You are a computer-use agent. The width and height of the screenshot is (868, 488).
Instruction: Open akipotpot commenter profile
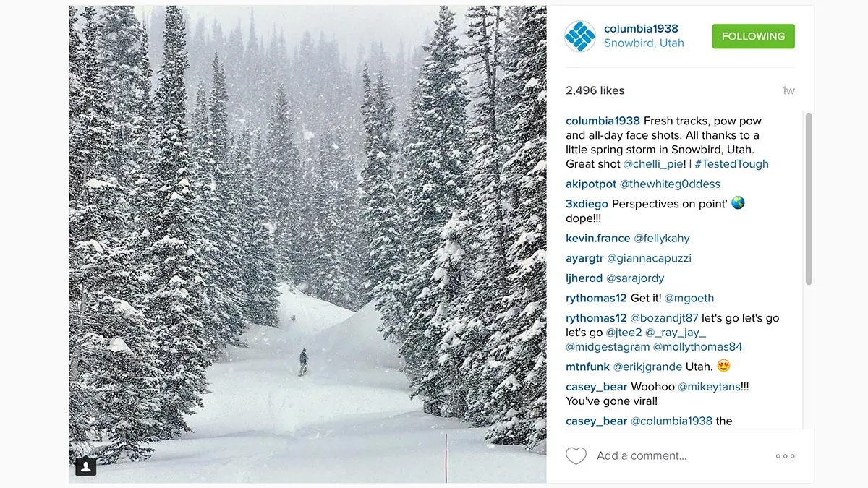591,184
